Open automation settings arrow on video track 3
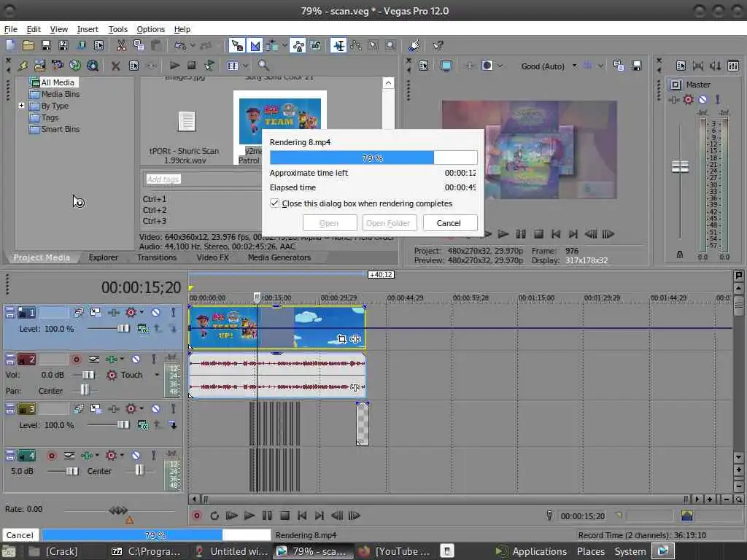Screen dimensions: 747x560 pyautogui.click(x=142, y=408)
